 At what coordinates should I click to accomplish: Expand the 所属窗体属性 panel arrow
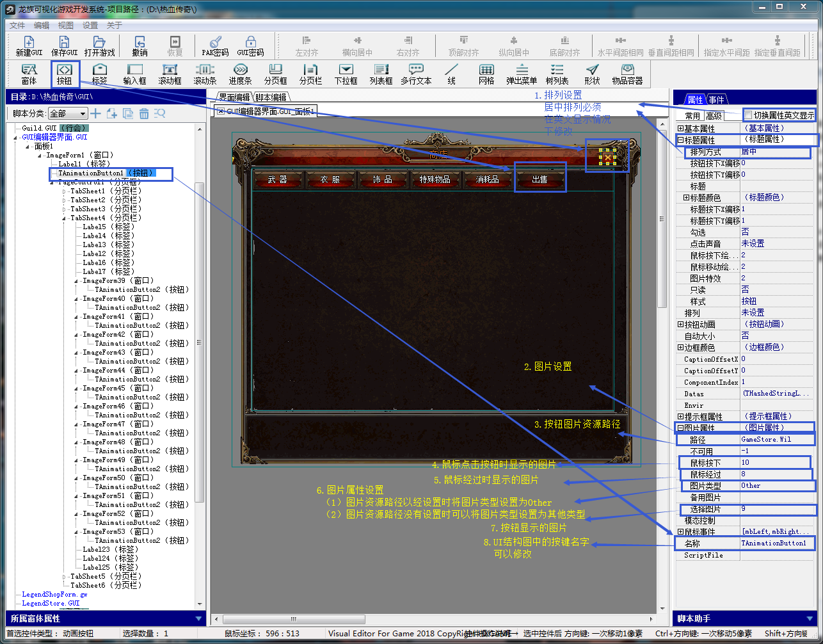[x=198, y=619]
